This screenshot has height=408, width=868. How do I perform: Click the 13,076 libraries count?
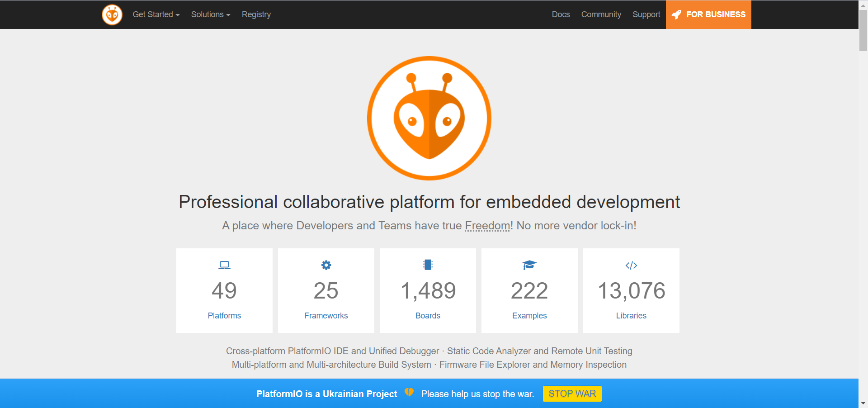coord(631,290)
